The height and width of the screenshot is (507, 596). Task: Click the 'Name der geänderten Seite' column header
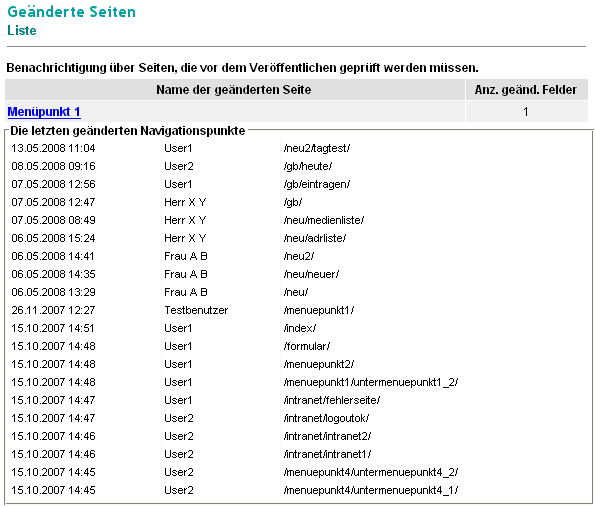click(x=234, y=90)
